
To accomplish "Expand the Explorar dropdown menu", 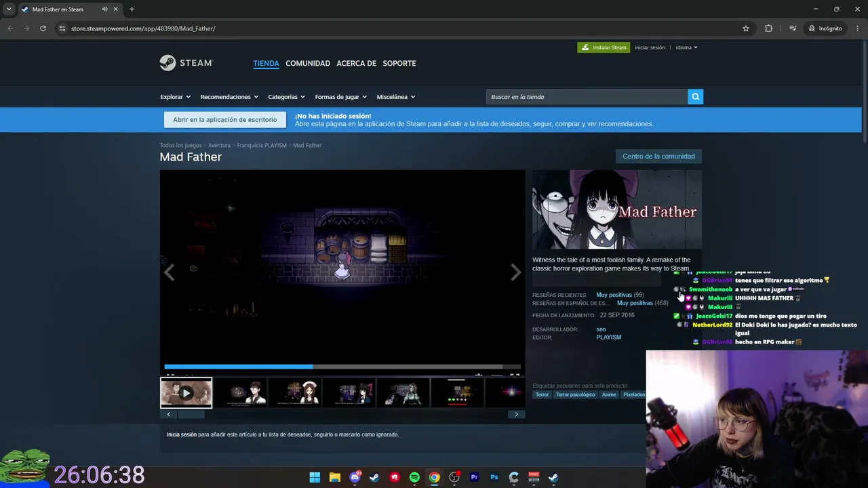I will click(x=175, y=97).
